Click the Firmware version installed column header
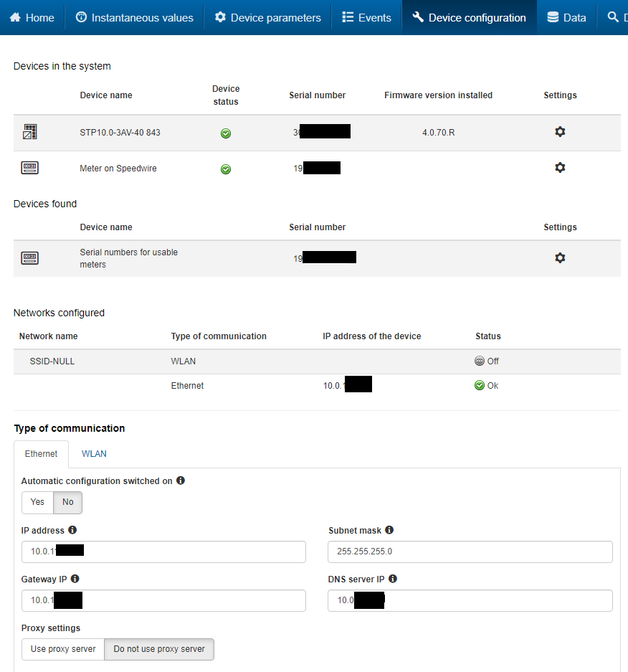Image resolution: width=628 pixels, height=672 pixels. point(438,95)
